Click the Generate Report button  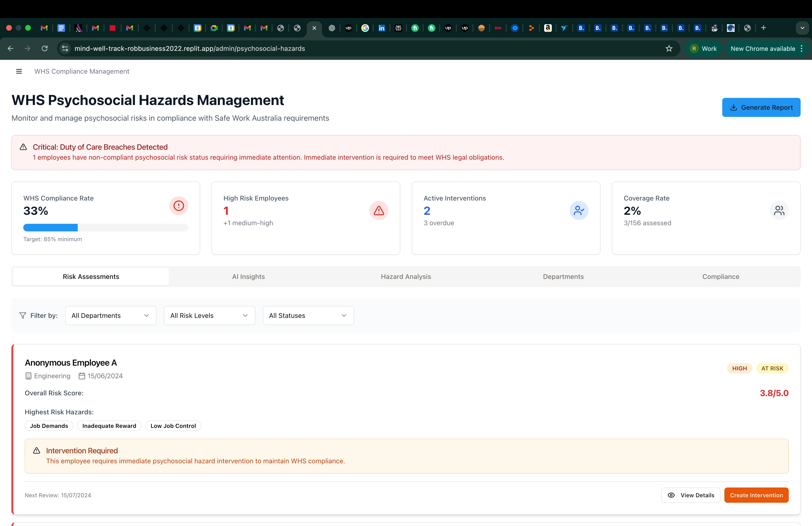pos(761,108)
